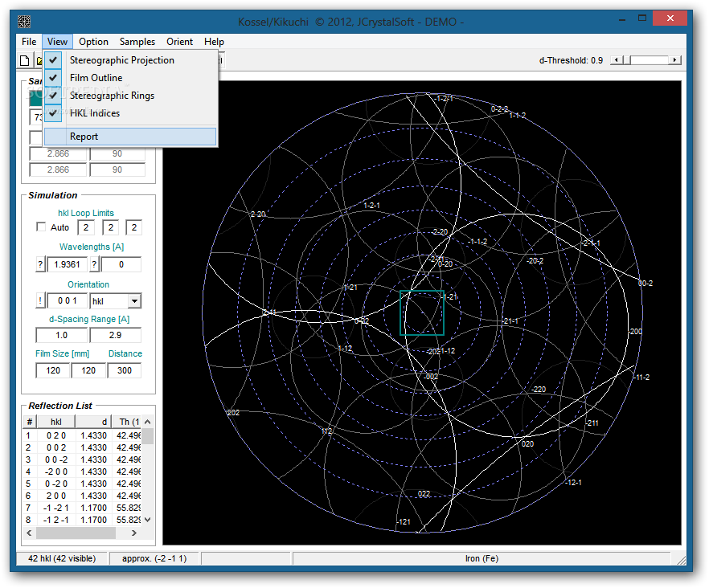Open the File menu
Viewport: 709px width, 588px height.
[29, 42]
